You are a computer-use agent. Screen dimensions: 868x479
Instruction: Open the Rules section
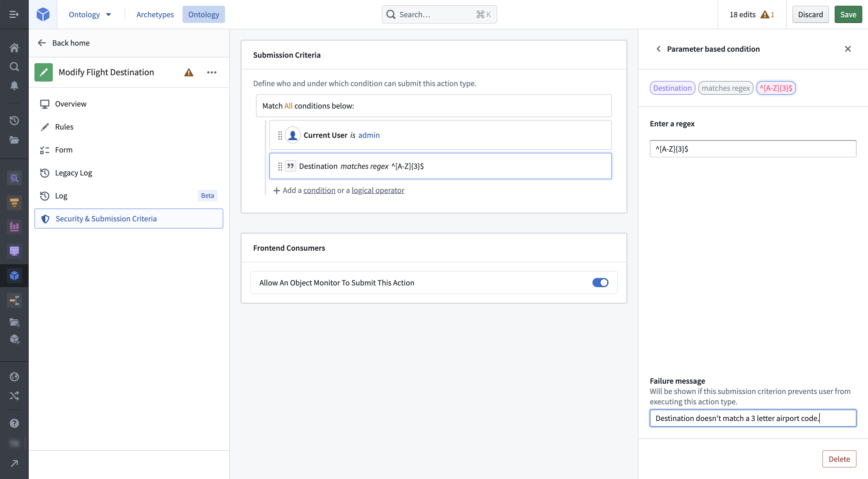[x=129, y=127]
